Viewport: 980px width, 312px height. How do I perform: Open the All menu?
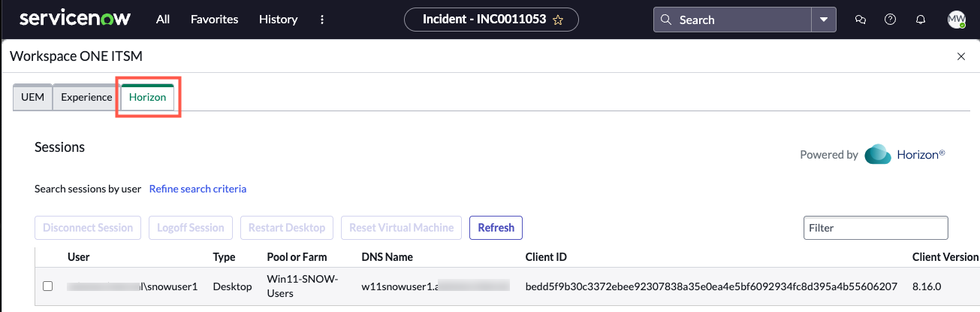(x=163, y=20)
